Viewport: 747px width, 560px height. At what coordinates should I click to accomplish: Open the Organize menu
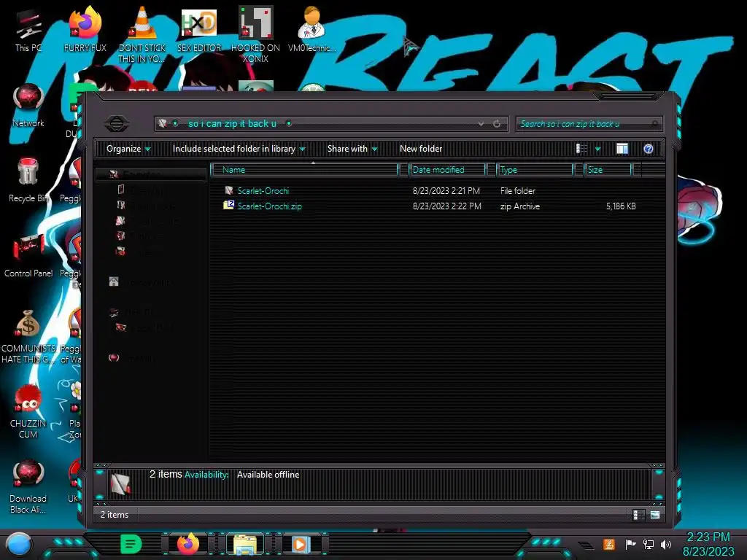point(128,149)
